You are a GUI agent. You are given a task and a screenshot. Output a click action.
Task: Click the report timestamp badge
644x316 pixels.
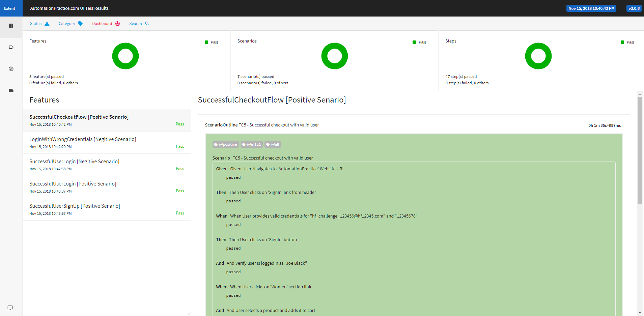591,8
